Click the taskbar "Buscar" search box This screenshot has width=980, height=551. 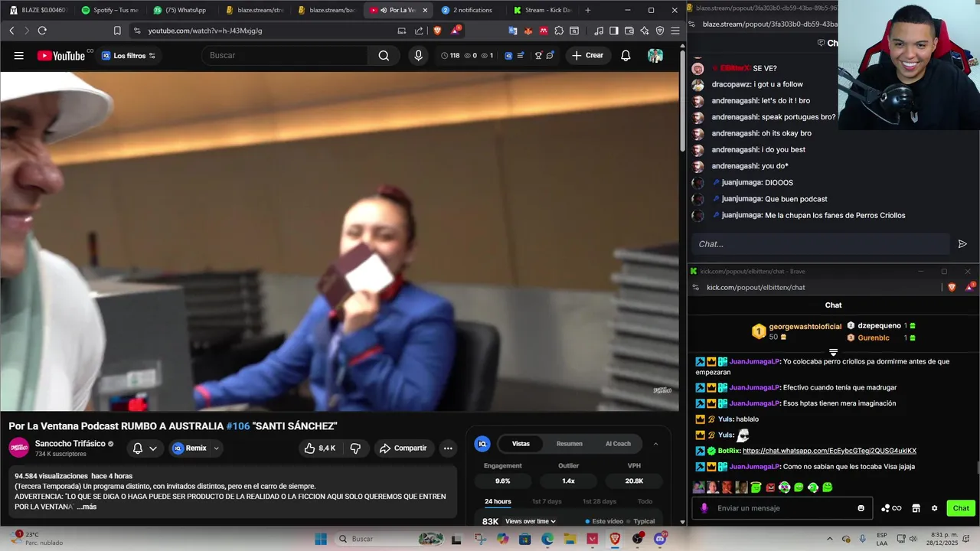[390, 539]
